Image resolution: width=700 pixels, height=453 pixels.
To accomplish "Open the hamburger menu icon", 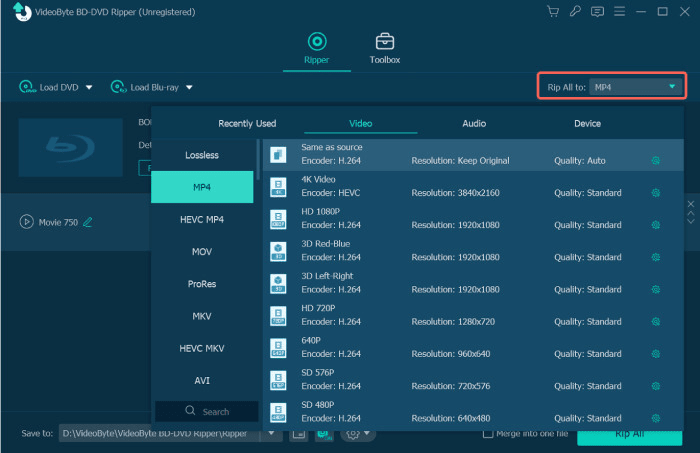I will tap(619, 12).
